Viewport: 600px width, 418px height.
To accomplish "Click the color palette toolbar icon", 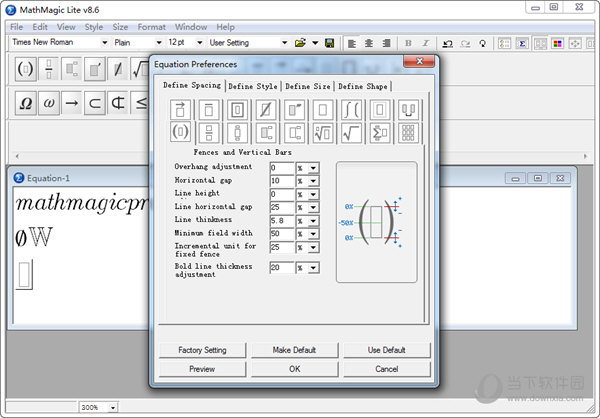I will point(558,43).
